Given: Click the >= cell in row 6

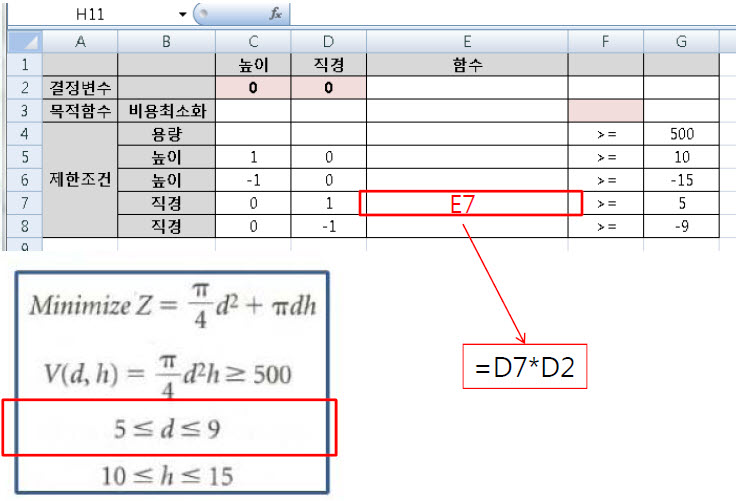Looking at the screenshot, I should [x=606, y=180].
